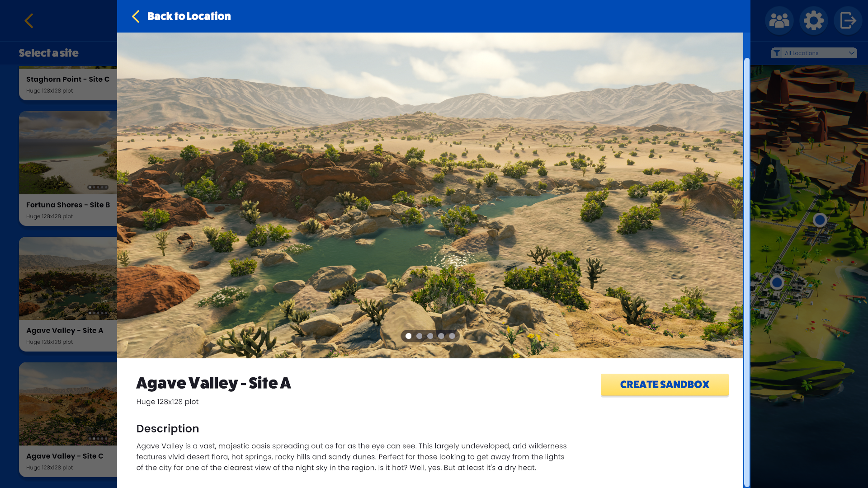Open the group/multiplayer icon menu
The image size is (868, 488).
click(x=779, y=20)
